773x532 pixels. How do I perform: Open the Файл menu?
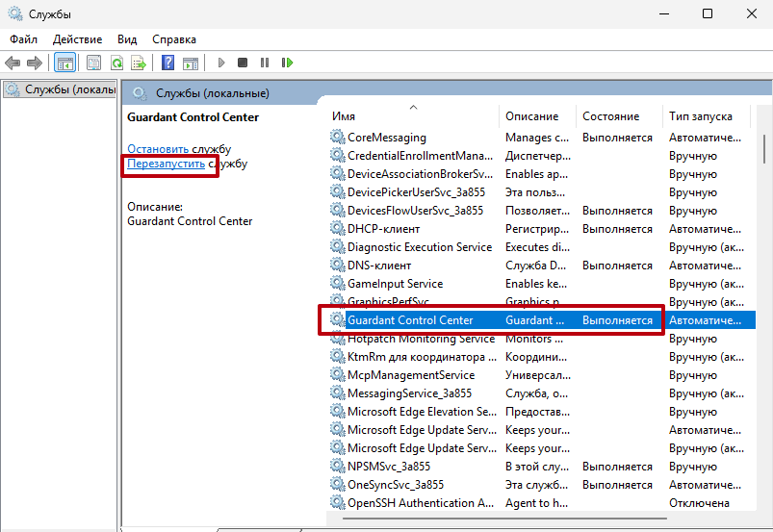click(x=23, y=39)
